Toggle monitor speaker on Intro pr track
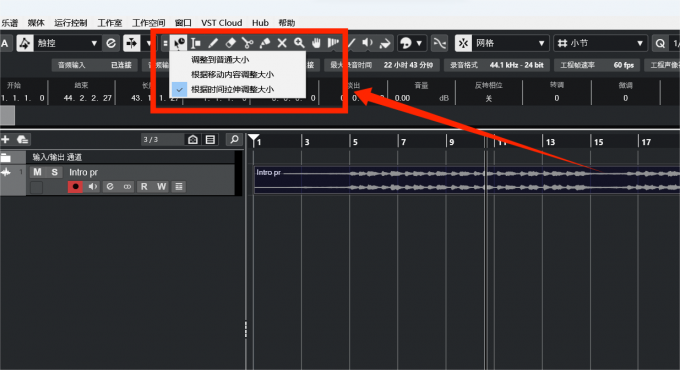The height and width of the screenshot is (370, 680). click(93, 187)
